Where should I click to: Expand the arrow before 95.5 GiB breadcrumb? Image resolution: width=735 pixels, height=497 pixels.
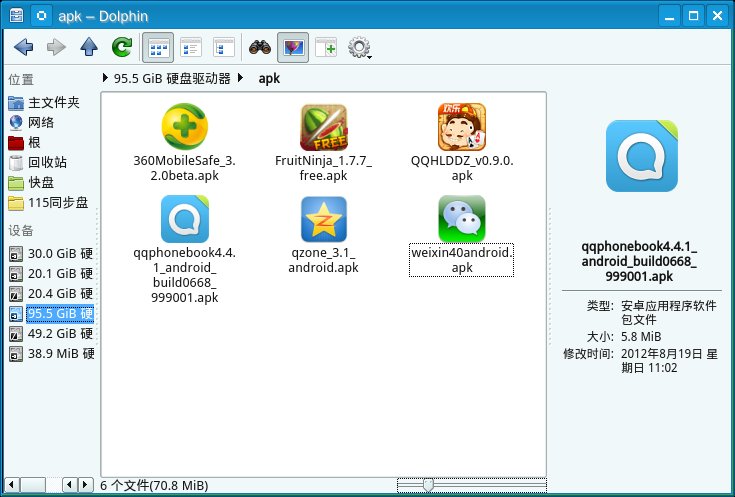click(105, 78)
